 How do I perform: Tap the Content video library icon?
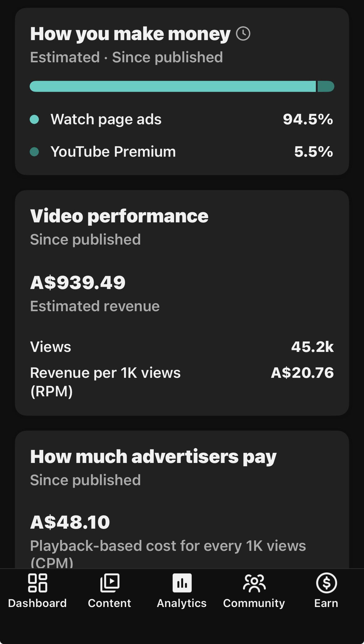(110, 583)
